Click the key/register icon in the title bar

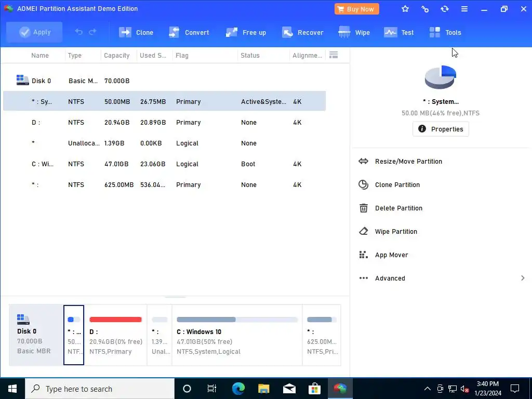(x=425, y=9)
